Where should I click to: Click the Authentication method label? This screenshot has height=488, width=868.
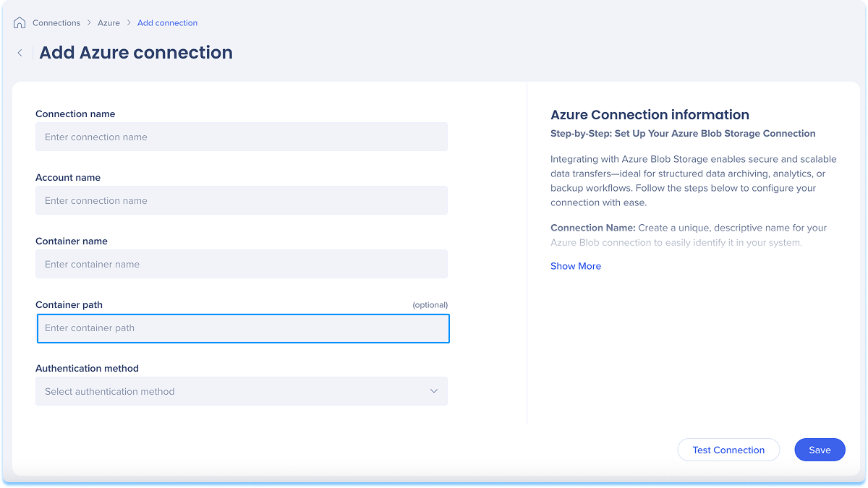(87, 369)
